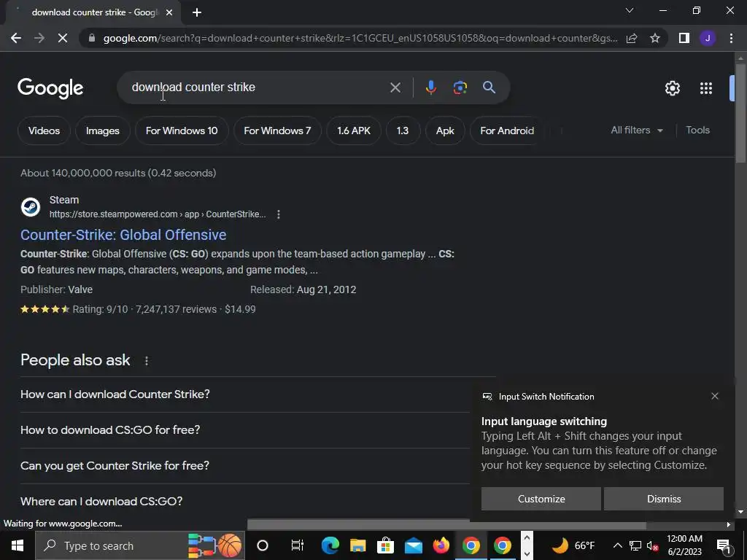Select the For Windows 10 chip
Image resolution: width=747 pixels, height=560 pixels.
[182, 131]
